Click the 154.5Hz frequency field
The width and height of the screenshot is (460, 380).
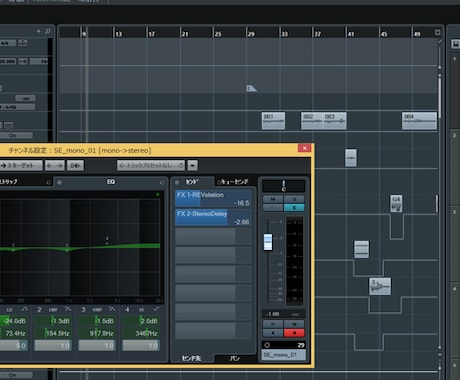pos(53,333)
